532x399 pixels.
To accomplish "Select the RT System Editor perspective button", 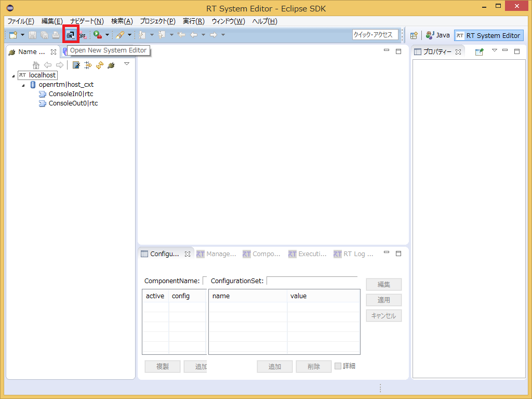I will pos(488,35).
